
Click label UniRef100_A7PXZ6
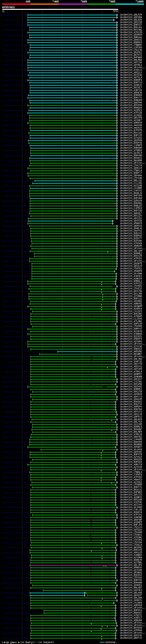coord(131,113)
